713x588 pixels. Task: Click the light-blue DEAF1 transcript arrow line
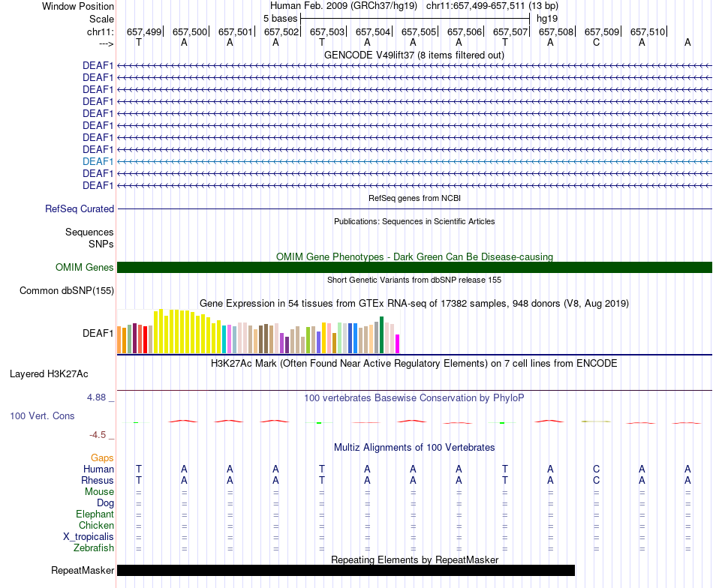[x=414, y=161]
